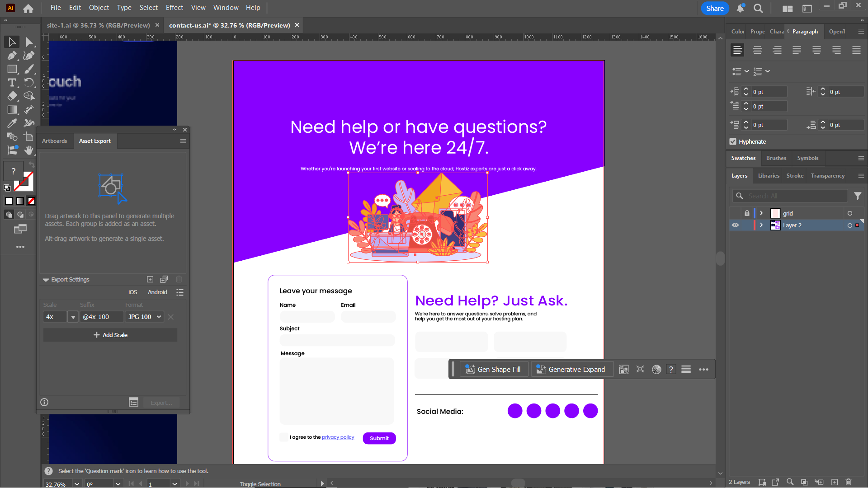This screenshot has width=868, height=488.
Task: Select the Hand tool
Action: point(29,150)
